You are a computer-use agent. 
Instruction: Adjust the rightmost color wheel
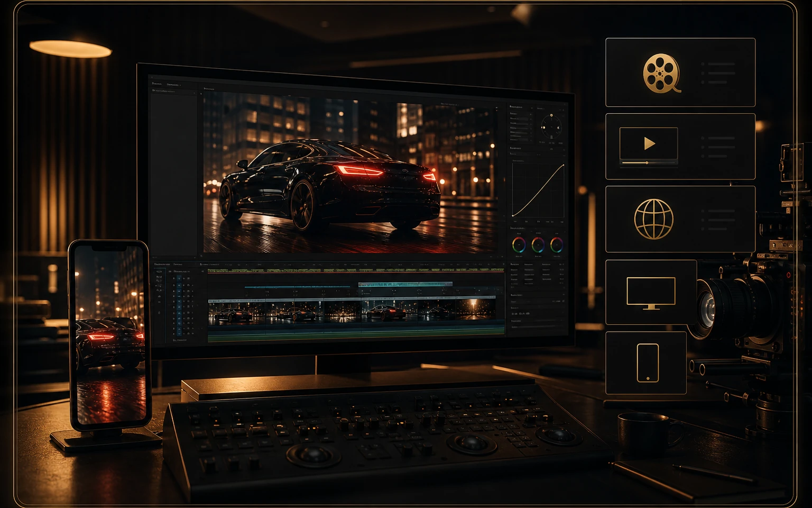557,244
